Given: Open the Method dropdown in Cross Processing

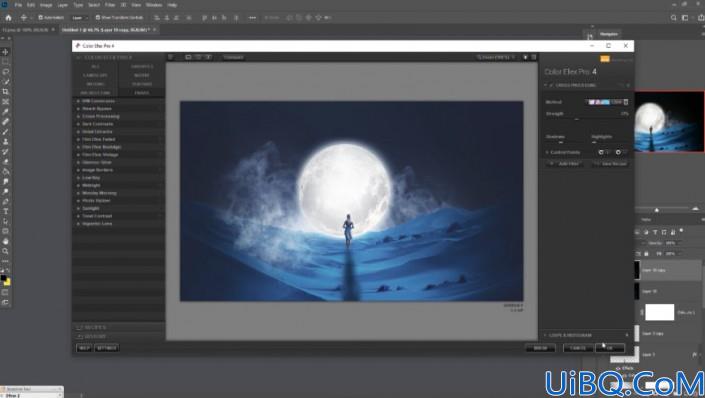Looking at the screenshot, I should point(608,102).
